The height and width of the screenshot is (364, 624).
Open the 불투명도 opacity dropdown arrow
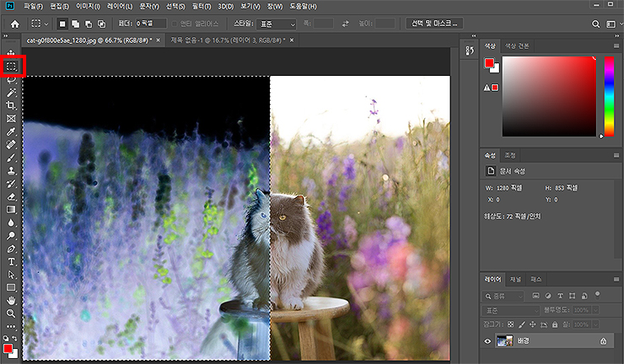(x=595, y=310)
